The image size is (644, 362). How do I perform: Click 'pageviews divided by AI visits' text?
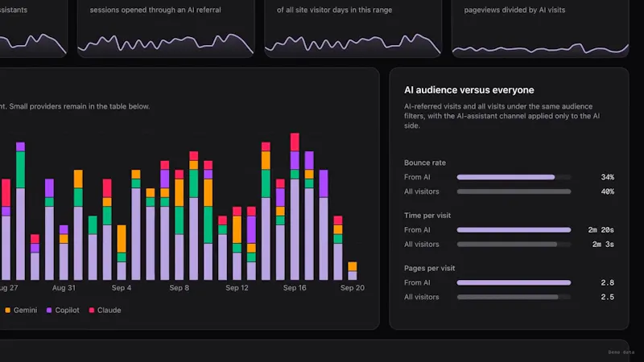coord(514,10)
